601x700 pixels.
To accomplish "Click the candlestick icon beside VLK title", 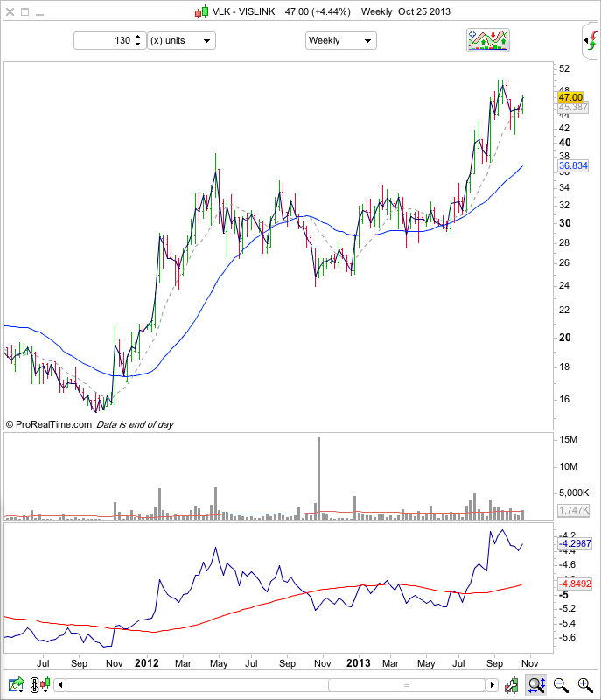I will [201, 11].
